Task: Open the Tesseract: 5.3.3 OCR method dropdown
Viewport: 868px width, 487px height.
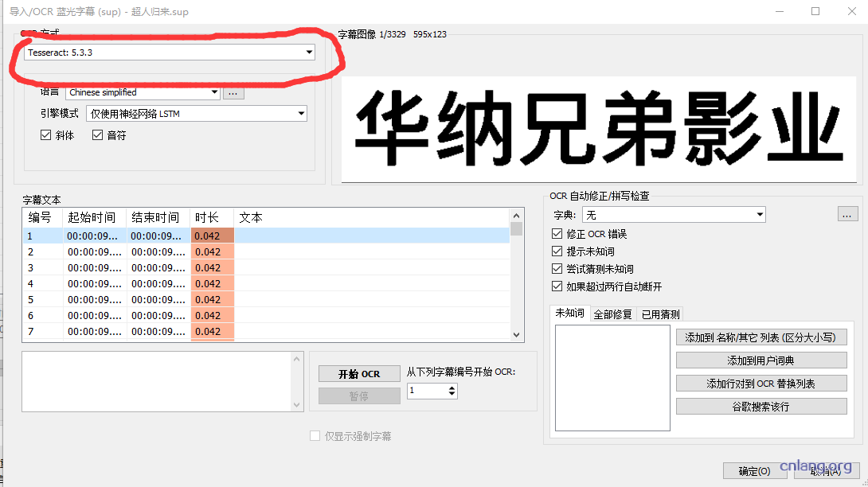Action: (170, 53)
